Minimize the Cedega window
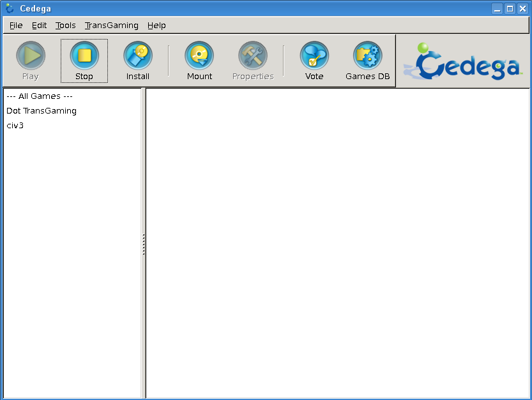Image resolution: width=532 pixels, height=400 pixels. [497, 8]
